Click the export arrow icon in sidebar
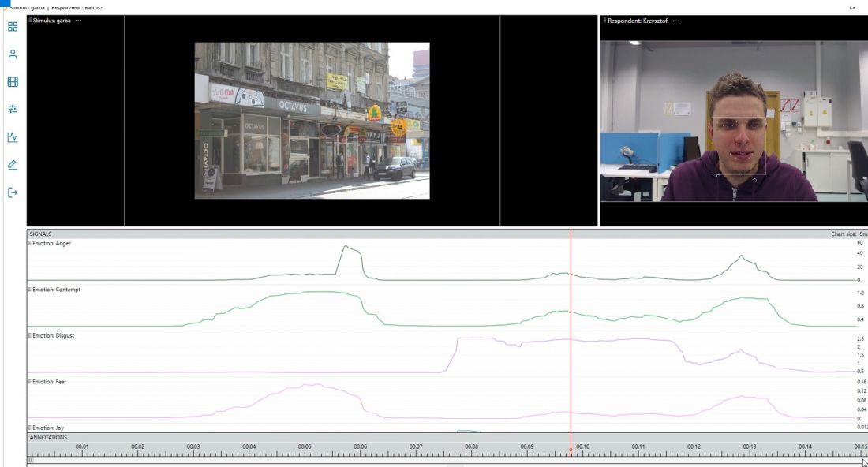 (x=13, y=192)
